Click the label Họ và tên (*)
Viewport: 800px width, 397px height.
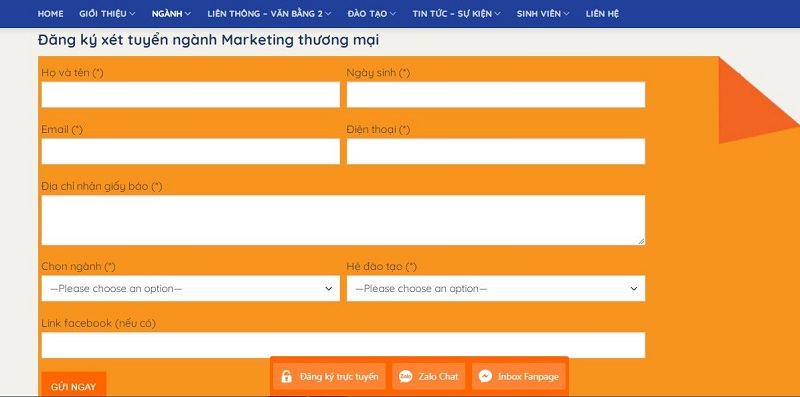(x=72, y=73)
